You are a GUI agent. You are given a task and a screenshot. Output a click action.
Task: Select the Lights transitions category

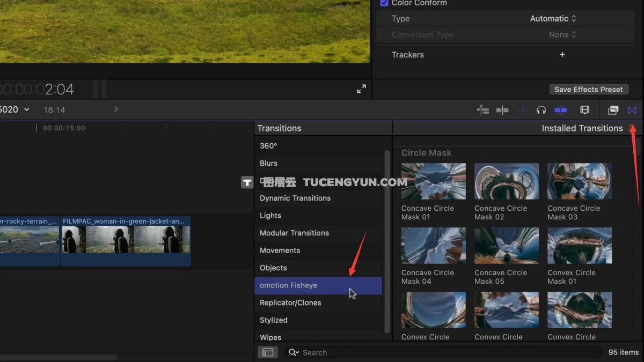(318, 216)
